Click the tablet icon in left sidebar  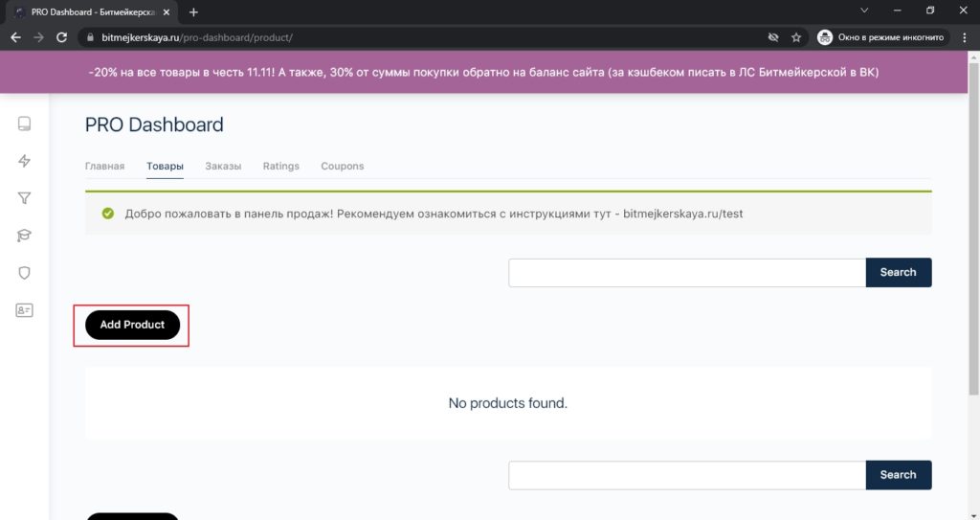[x=24, y=124]
